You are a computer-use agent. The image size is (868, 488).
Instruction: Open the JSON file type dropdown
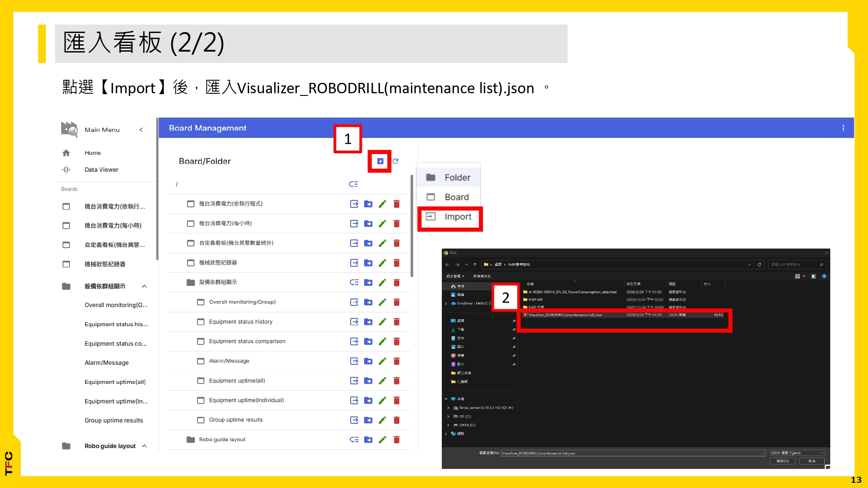(x=797, y=453)
